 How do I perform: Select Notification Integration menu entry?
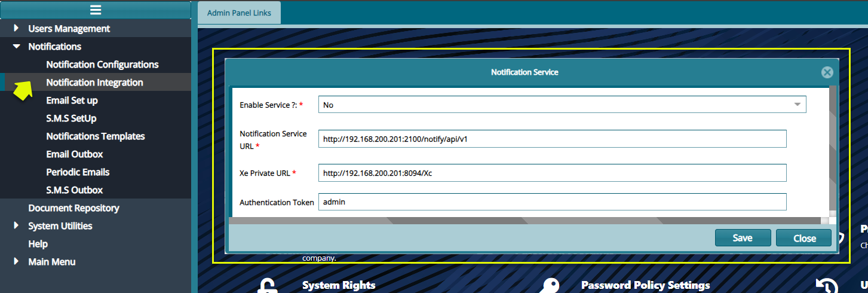tap(94, 82)
